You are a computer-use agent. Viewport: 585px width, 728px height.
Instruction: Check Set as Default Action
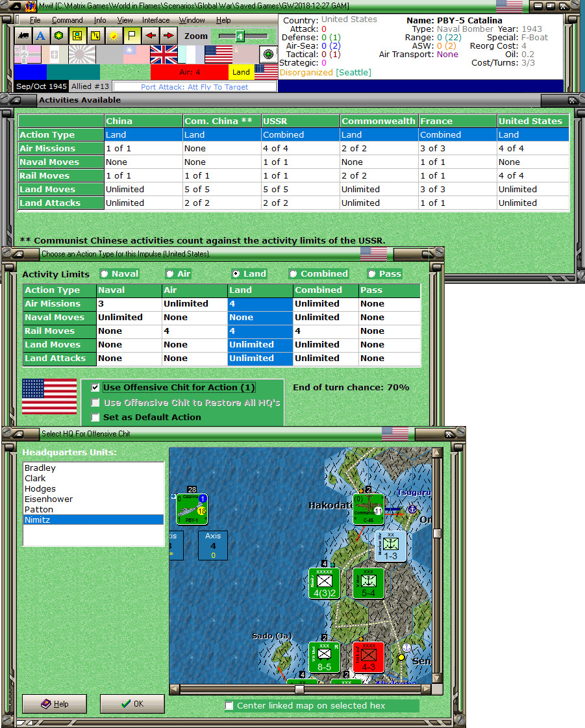click(95, 418)
